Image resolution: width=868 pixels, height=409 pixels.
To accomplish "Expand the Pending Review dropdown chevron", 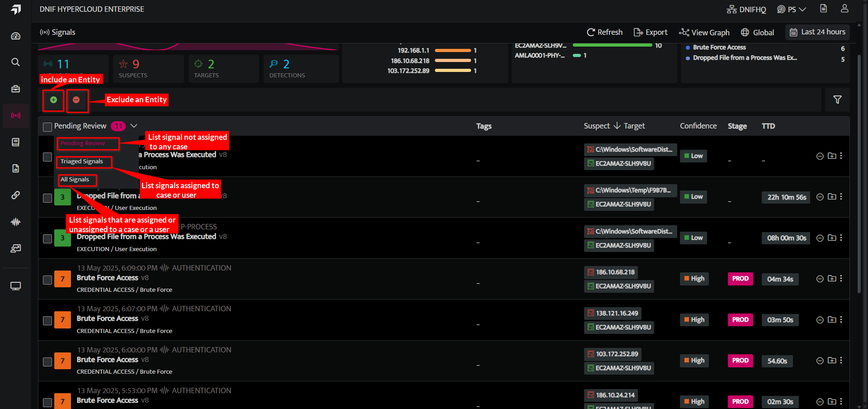I will [134, 126].
